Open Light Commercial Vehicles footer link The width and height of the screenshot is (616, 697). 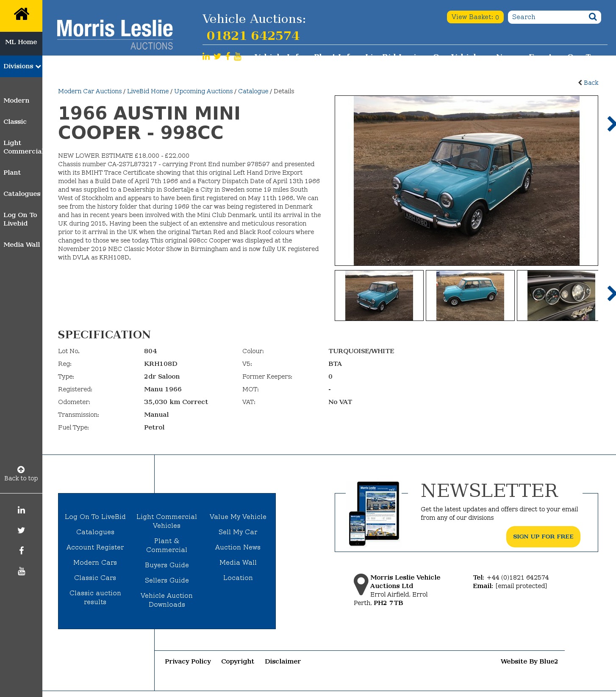[x=167, y=521]
